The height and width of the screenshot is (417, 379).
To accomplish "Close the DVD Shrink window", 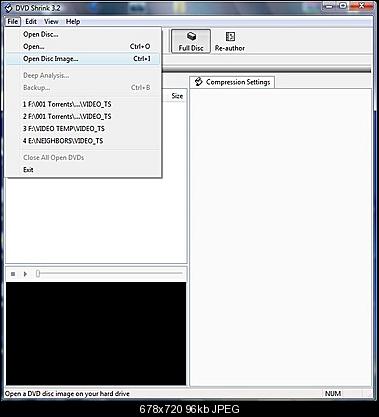I will [x=362, y=6].
